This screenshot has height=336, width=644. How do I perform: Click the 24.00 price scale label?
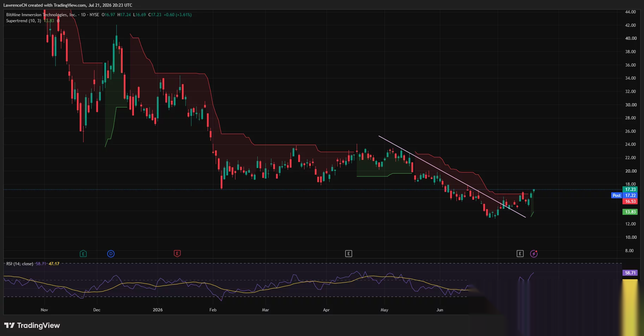pyautogui.click(x=630, y=144)
